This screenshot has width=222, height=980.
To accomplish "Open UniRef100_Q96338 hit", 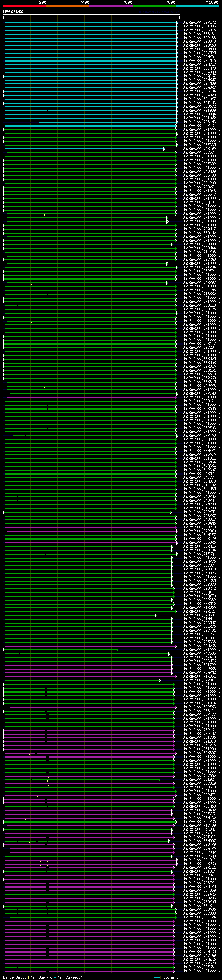I will pos(199,642).
